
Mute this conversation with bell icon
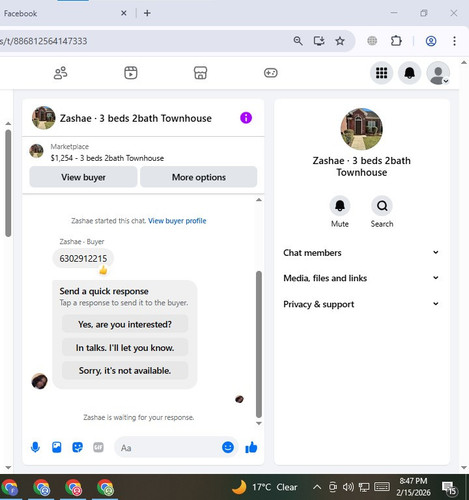point(340,206)
